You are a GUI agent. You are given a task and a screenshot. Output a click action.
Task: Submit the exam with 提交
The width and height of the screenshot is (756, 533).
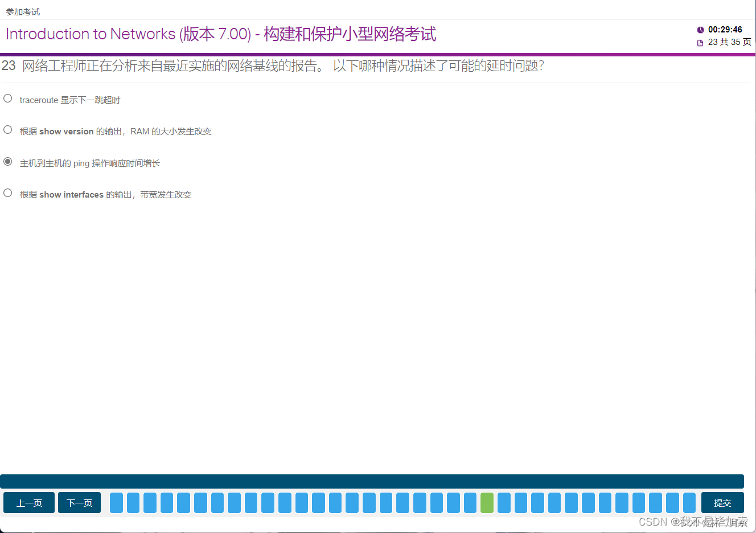click(722, 503)
